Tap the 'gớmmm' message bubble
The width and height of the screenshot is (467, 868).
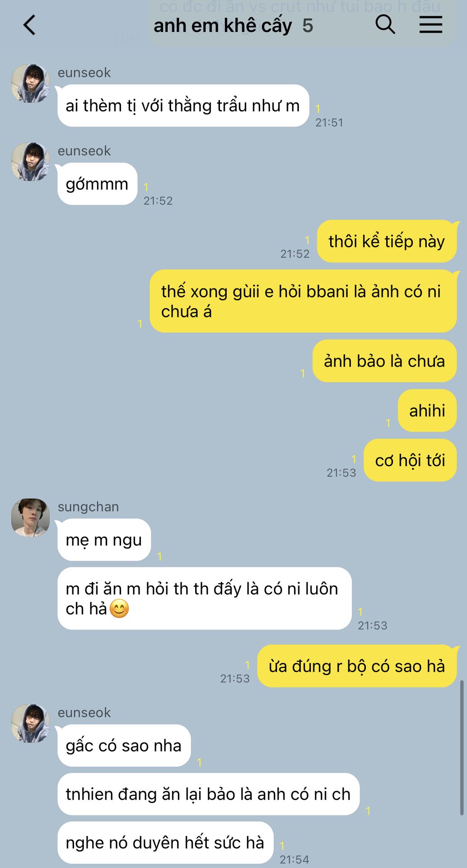pos(97,184)
